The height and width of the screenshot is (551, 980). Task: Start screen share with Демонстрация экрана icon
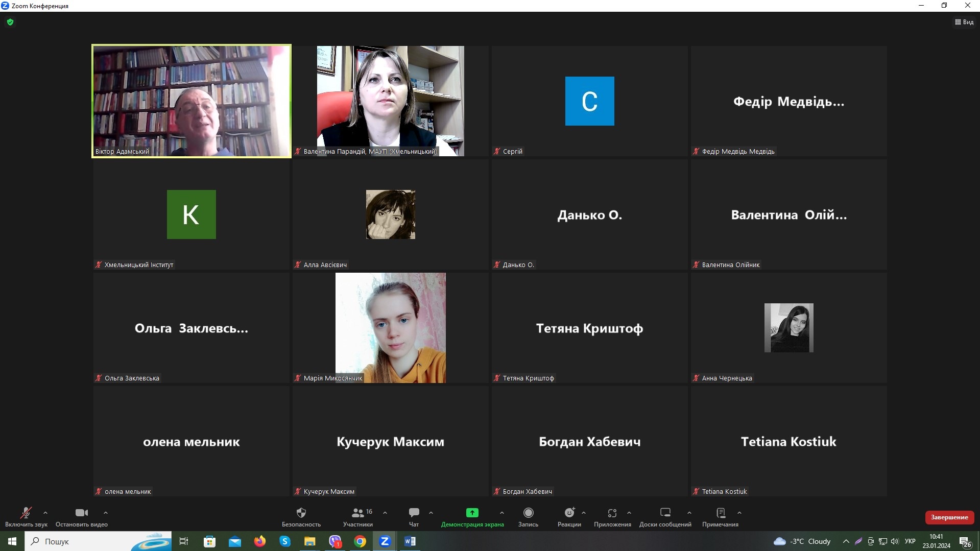coord(472,512)
